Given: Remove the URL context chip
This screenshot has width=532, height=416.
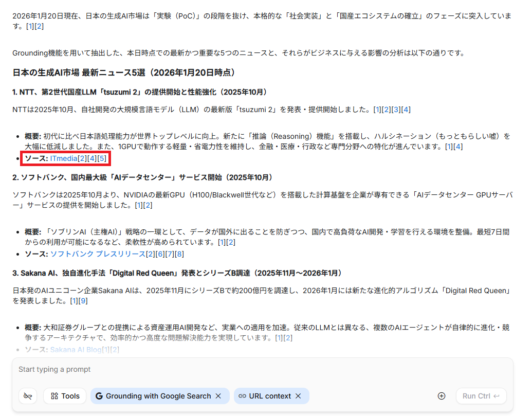Looking at the screenshot, I should point(298,396).
